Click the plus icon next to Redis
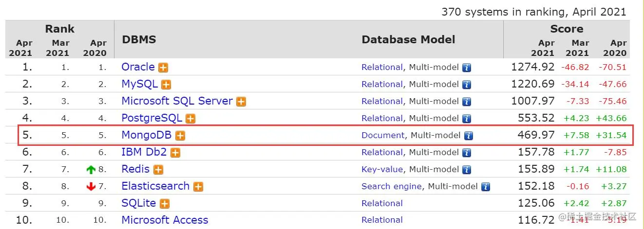This screenshot has width=644, height=229. coord(158,170)
